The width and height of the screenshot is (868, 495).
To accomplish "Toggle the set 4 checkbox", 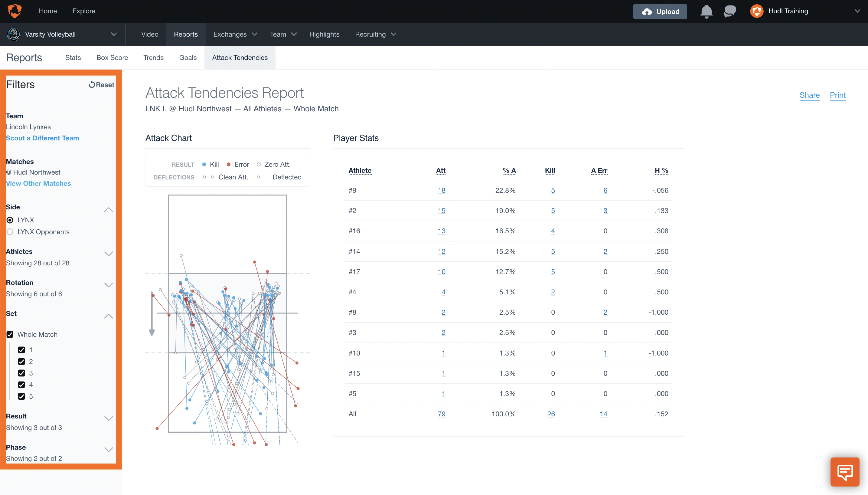I will (21, 385).
